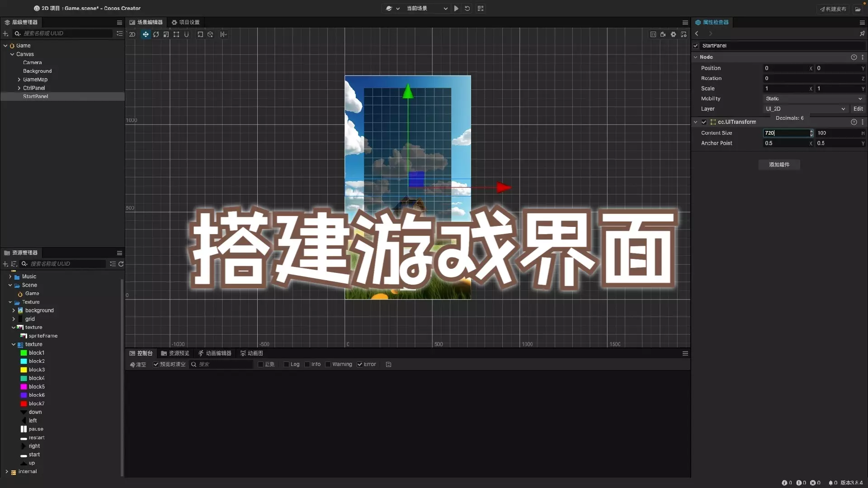Select the Rect transform tool

click(x=176, y=34)
